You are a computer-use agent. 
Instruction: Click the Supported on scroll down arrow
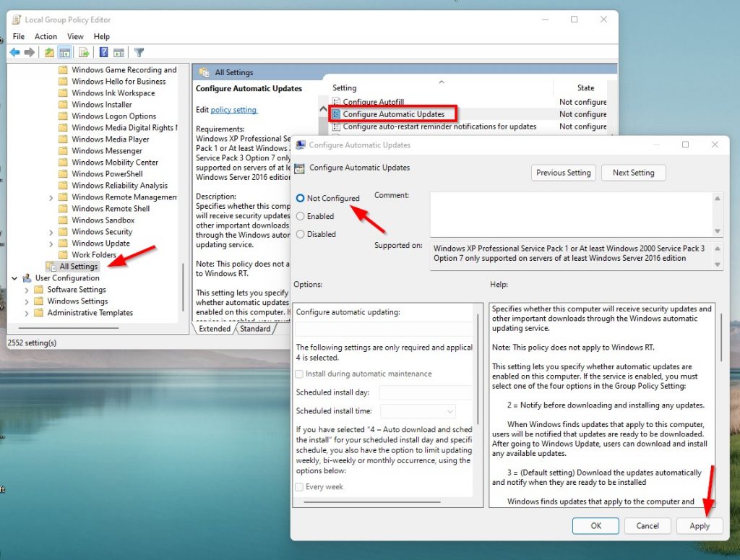tap(718, 264)
